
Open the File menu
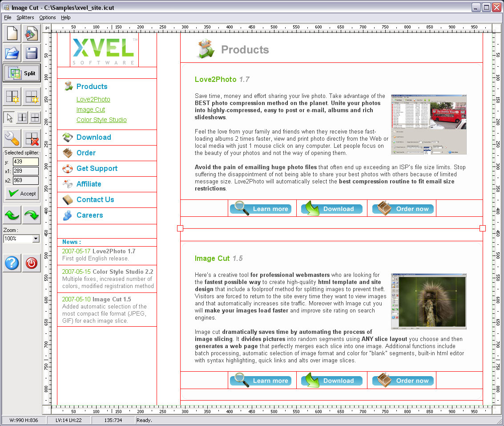(x=8, y=17)
